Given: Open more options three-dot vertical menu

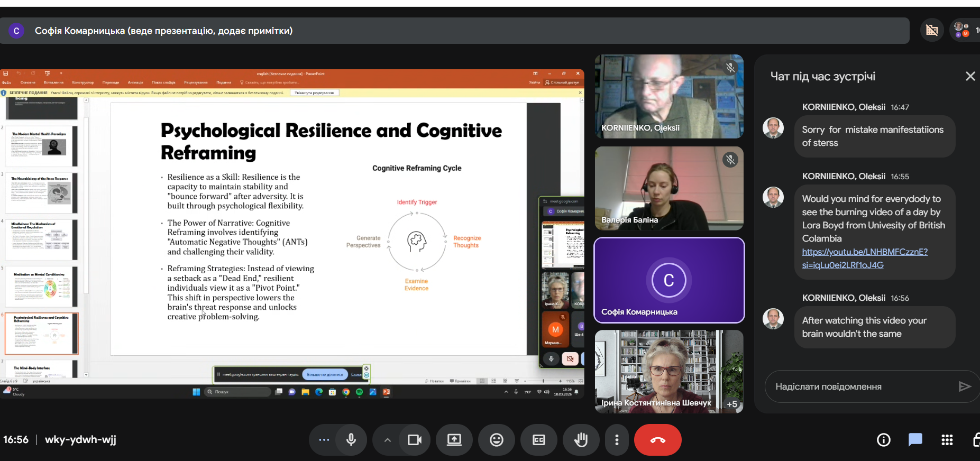Looking at the screenshot, I should coord(617,440).
